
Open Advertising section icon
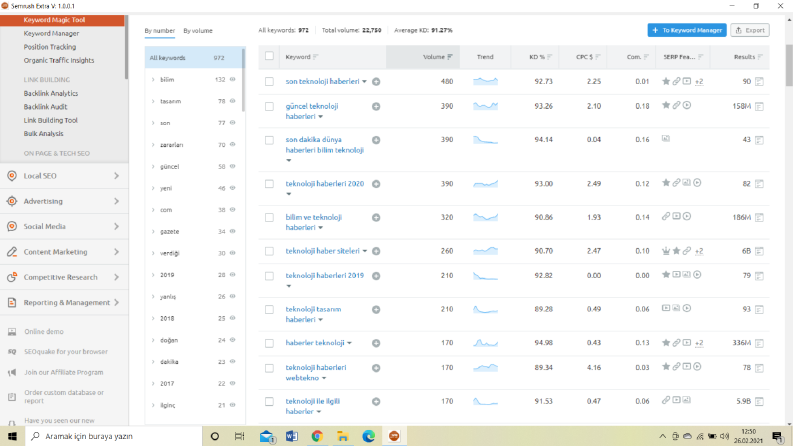[x=12, y=201]
